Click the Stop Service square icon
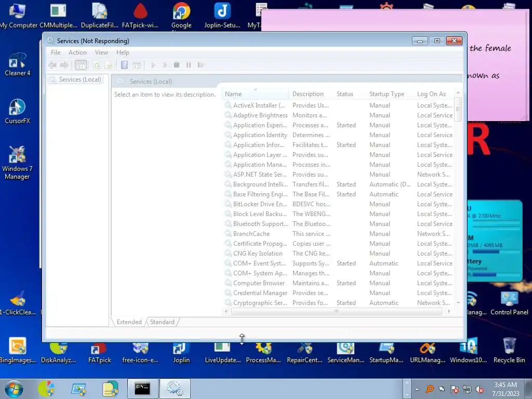 [177, 65]
